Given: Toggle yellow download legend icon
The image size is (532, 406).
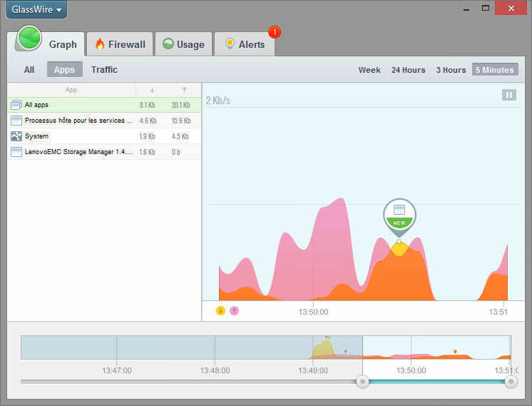Looking at the screenshot, I should click(x=220, y=310).
